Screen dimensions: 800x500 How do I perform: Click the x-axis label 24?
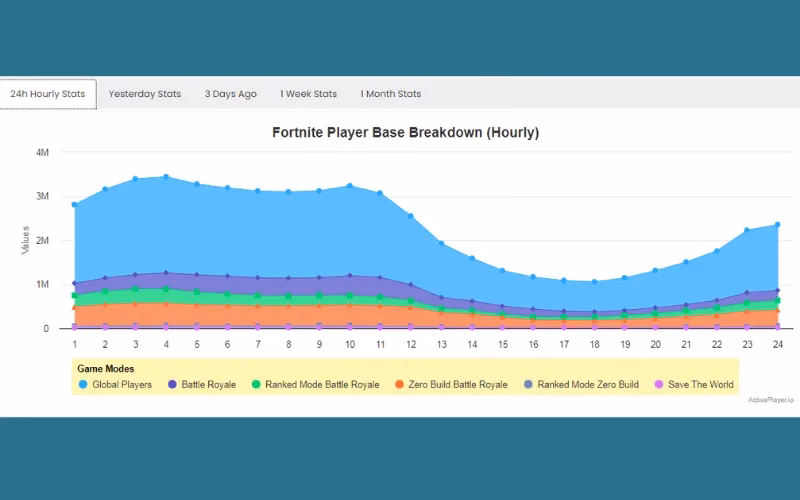778,345
